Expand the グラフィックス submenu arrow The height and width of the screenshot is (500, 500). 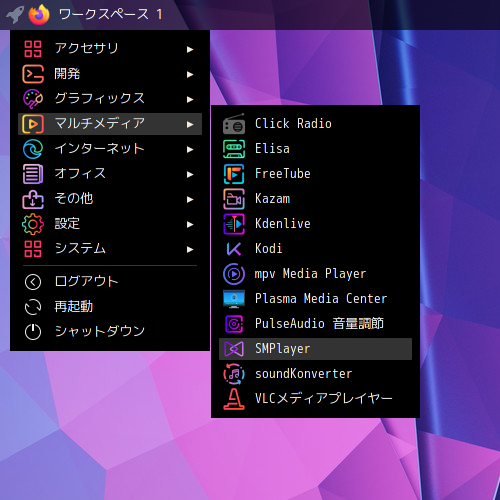click(190, 99)
